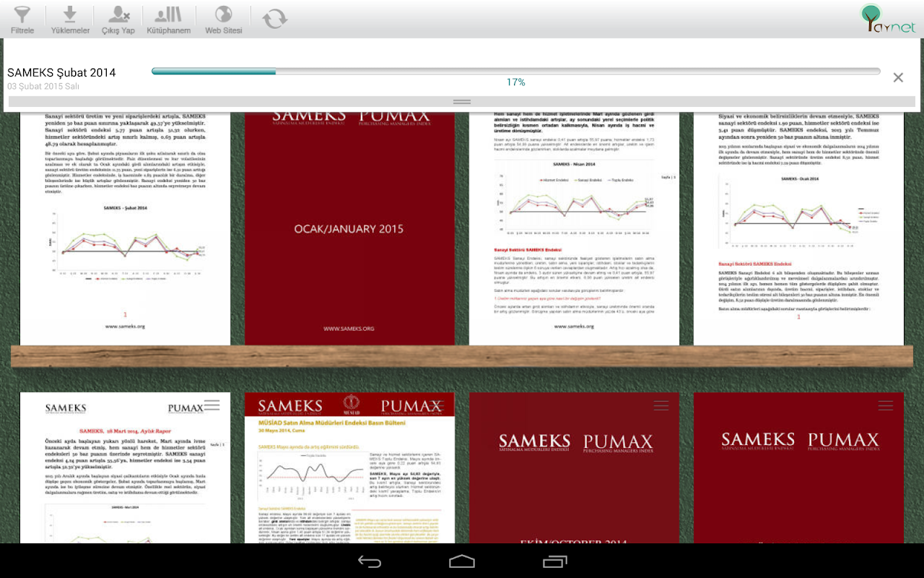Open the Yüklemeler downloads list
Viewport: 924px width, 578px height.
click(70, 20)
